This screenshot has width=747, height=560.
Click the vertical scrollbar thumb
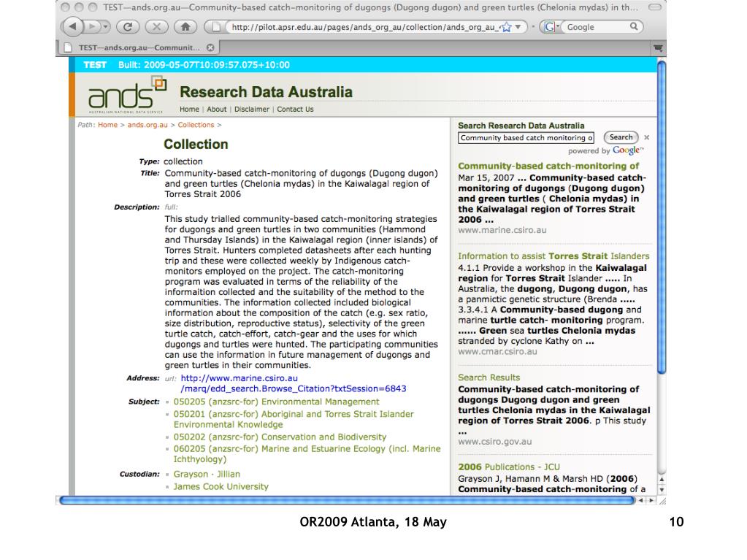662,217
